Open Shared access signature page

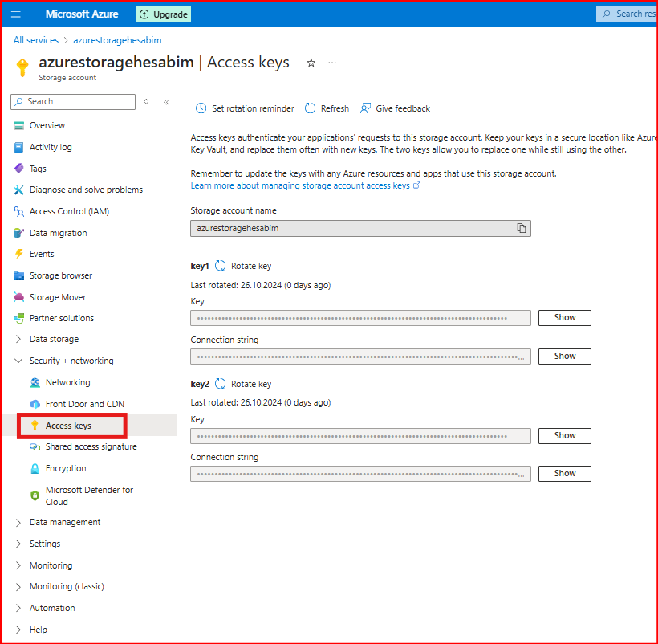(x=91, y=447)
